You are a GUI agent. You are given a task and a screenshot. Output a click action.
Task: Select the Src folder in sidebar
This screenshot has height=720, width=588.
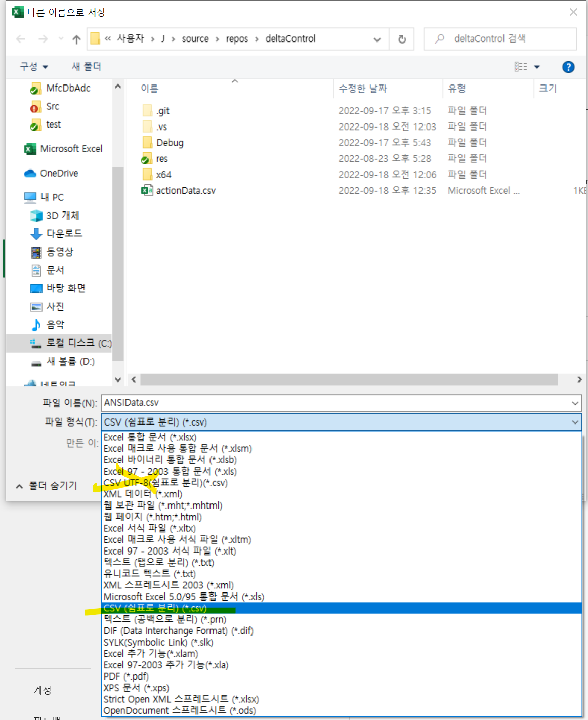pos(52,106)
